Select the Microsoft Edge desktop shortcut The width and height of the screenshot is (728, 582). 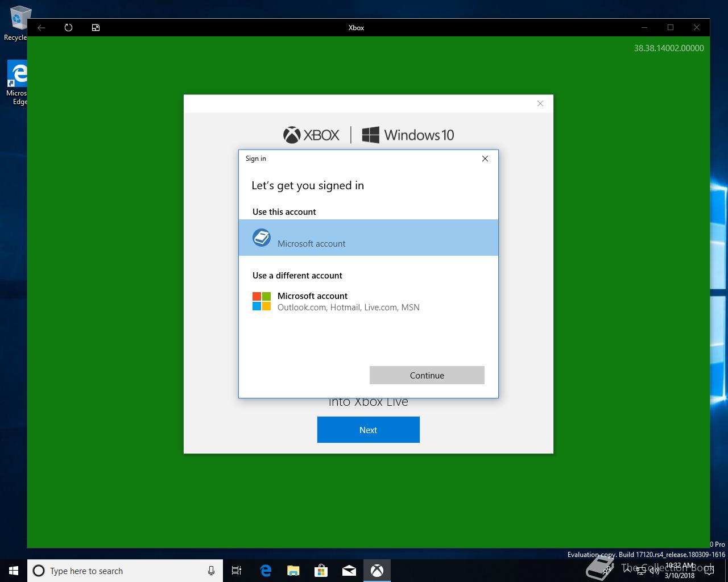17,82
